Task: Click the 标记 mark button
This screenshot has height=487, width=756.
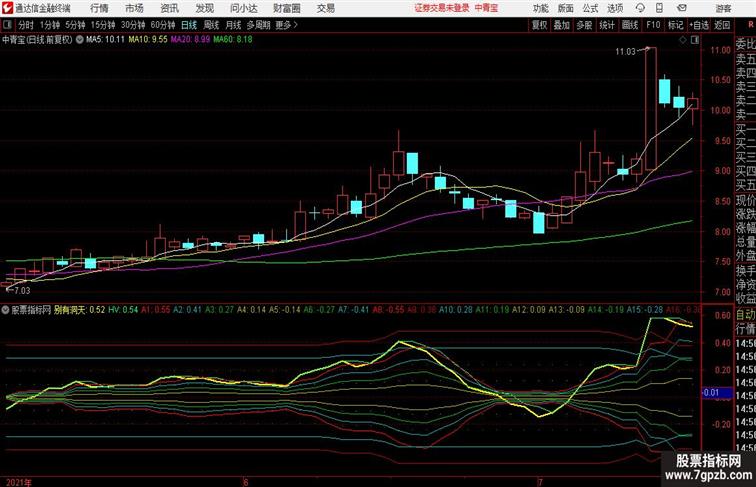Action: pyautogui.click(x=675, y=25)
